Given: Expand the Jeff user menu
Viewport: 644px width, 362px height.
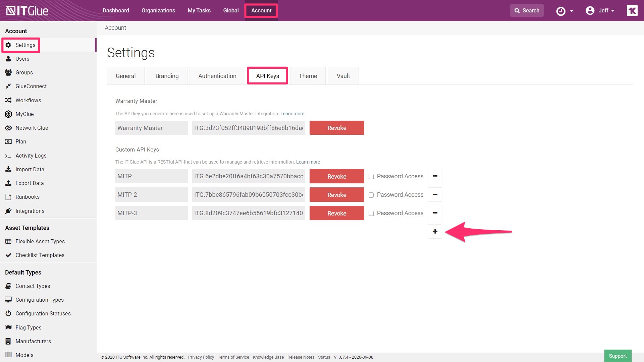Looking at the screenshot, I should pyautogui.click(x=600, y=10).
